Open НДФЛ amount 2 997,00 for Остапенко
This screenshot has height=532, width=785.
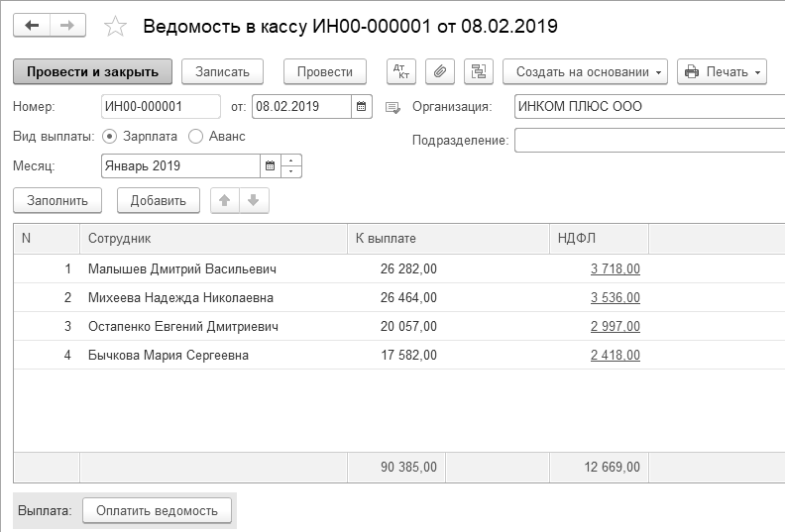[616, 326]
